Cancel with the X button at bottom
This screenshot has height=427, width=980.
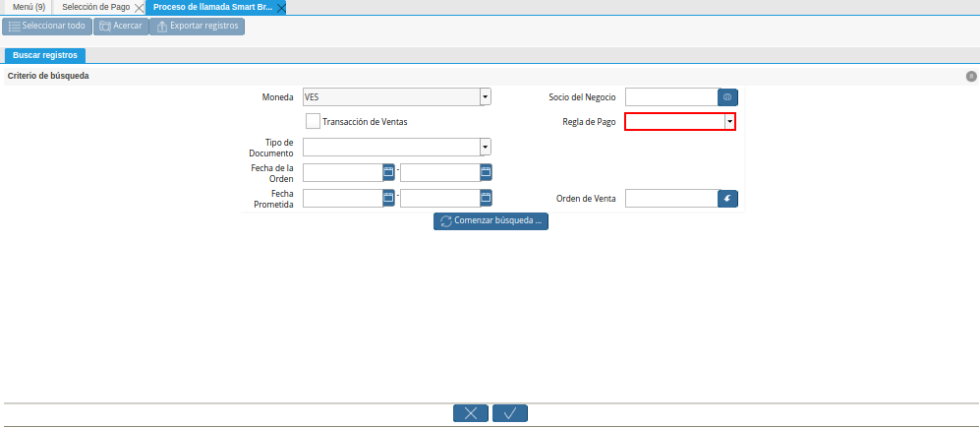(x=471, y=413)
